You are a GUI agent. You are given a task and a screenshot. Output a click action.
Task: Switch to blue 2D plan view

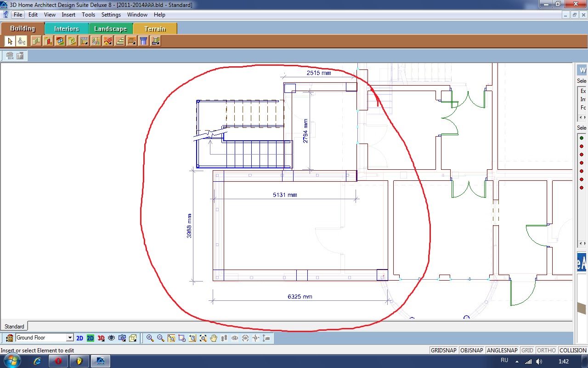tap(79, 338)
